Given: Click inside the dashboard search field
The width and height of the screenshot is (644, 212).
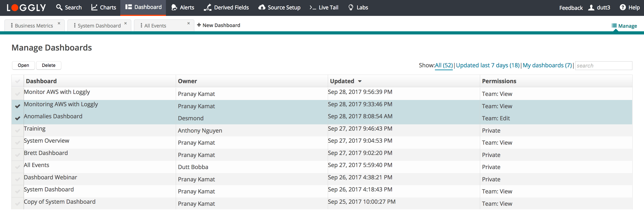Looking at the screenshot, I should 604,66.
